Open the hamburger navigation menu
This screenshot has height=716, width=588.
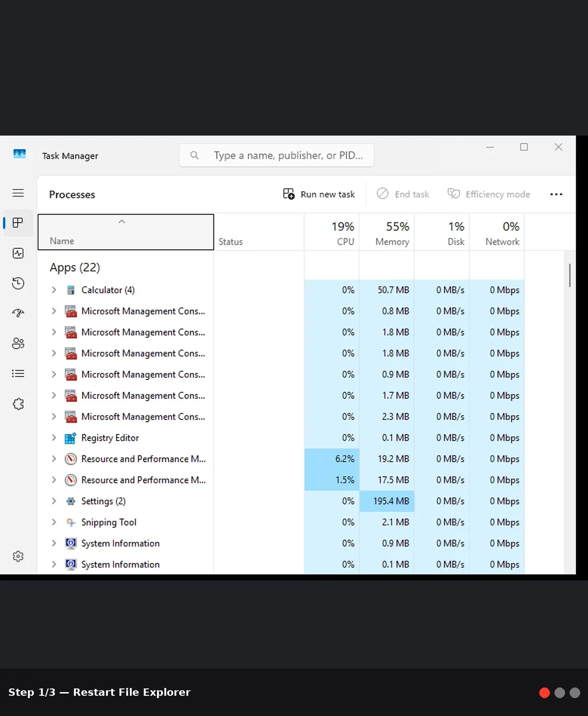coord(18,193)
